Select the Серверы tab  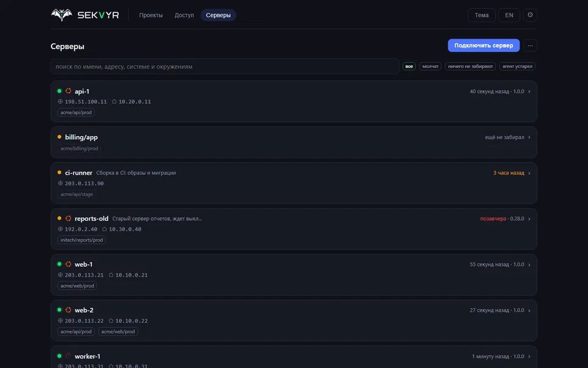click(x=218, y=15)
